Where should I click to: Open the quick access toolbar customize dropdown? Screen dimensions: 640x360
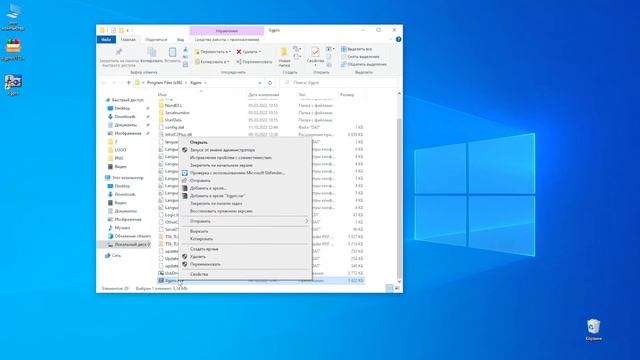128,30
